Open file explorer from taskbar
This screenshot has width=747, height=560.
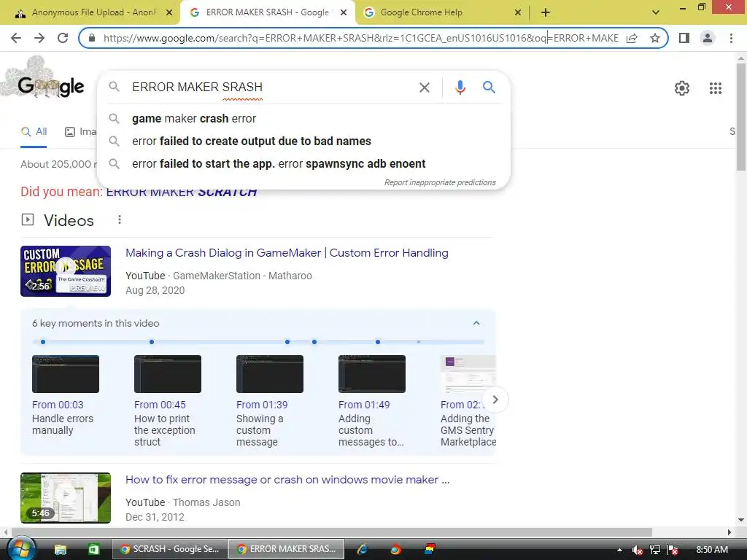60,550
